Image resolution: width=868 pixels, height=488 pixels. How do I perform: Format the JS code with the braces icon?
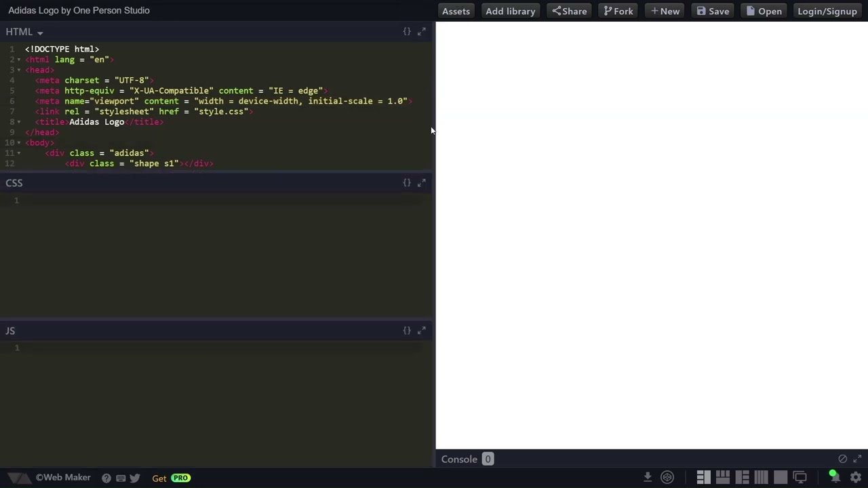click(x=407, y=331)
